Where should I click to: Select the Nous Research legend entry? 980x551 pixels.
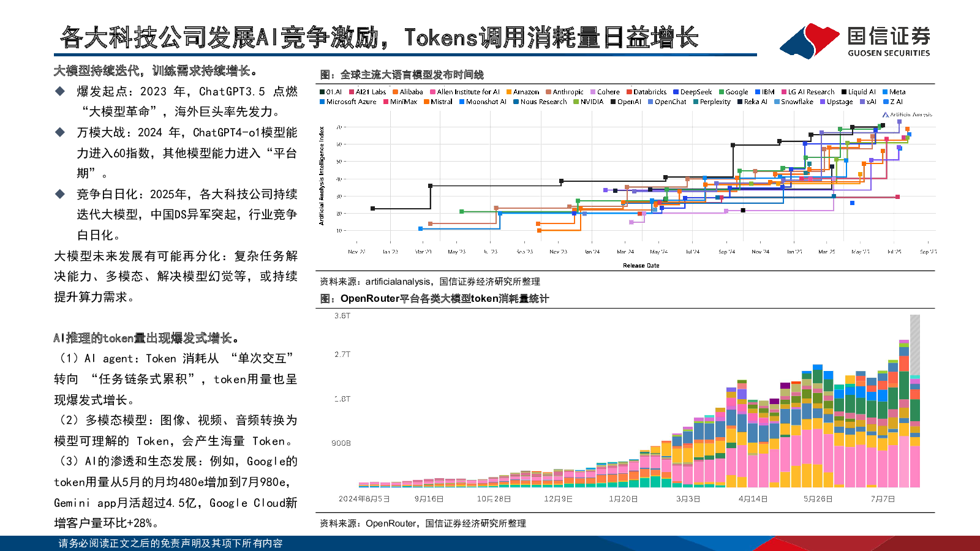540,102
